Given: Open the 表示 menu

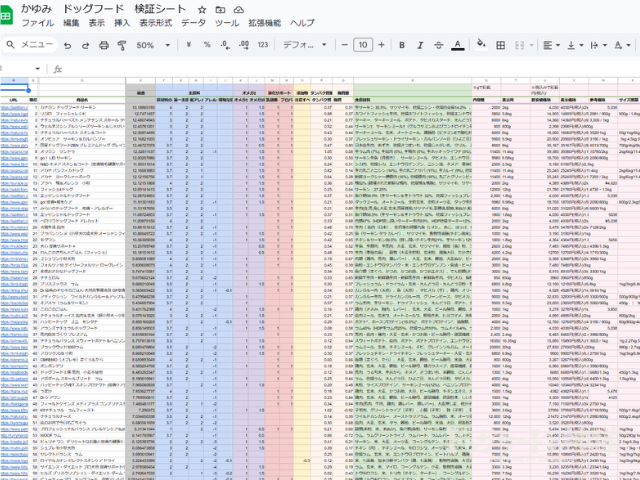Looking at the screenshot, I should coord(97,23).
